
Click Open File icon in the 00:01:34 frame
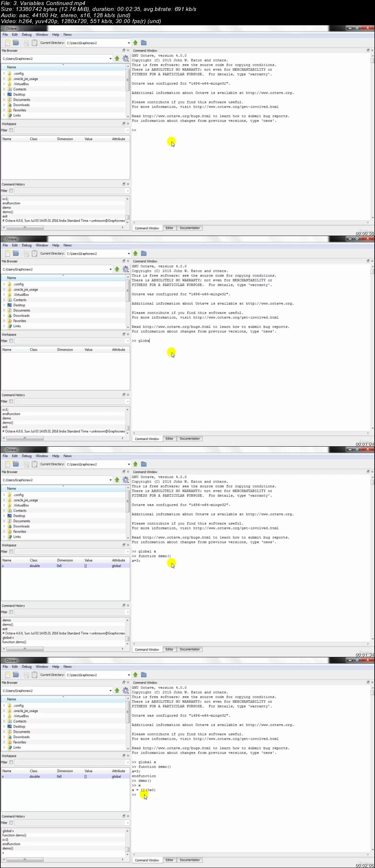click(16, 464)
